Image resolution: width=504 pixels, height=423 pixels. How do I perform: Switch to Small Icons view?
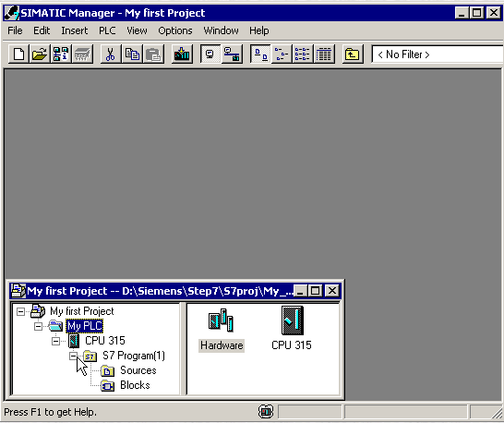[x=282, y=54]
